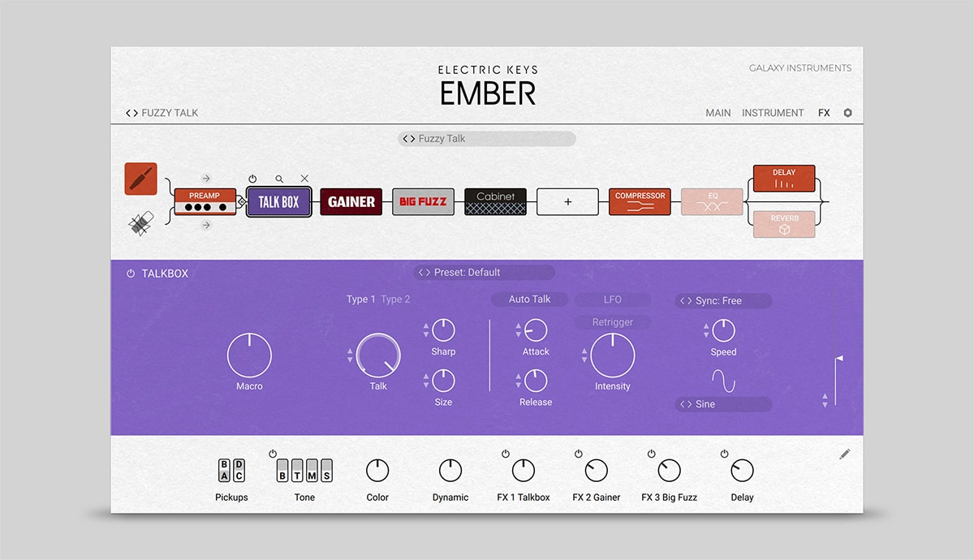
Task: Click the vertical level slider handle
Action: tap(838, 358)
